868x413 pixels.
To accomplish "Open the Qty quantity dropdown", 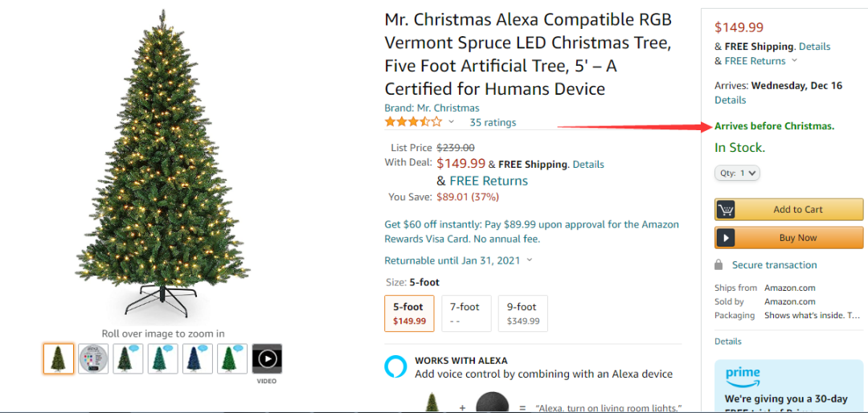I will [x=737, y=173].
